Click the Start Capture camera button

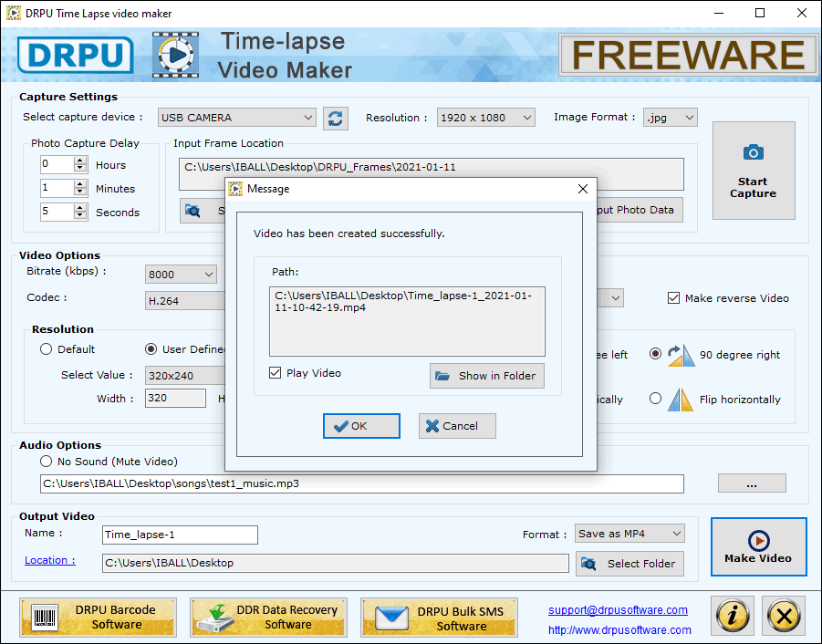pyautogui.click(x=754, y=171)
